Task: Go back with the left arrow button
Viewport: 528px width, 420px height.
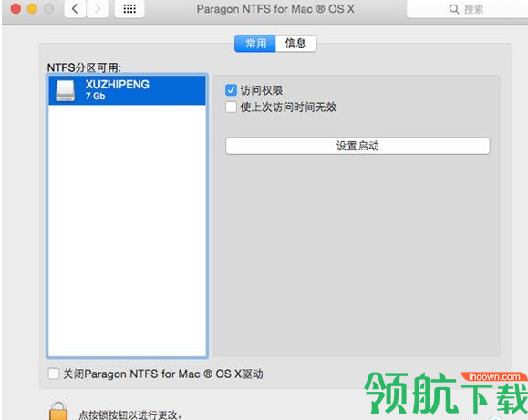Action: pos(75,9)
